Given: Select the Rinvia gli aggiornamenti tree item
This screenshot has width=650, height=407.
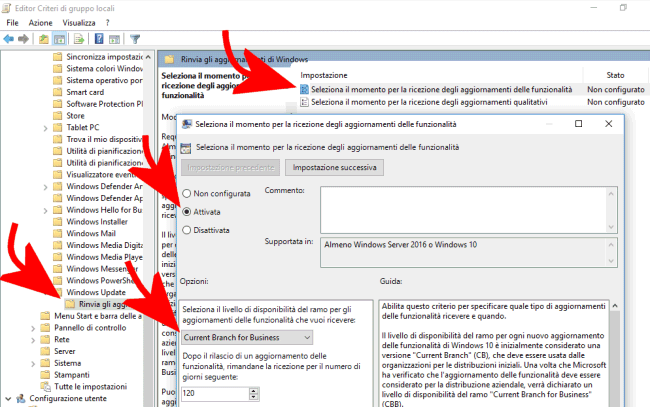Looking at the screenshot, I should pyautogui.click(x=104, y=304).
